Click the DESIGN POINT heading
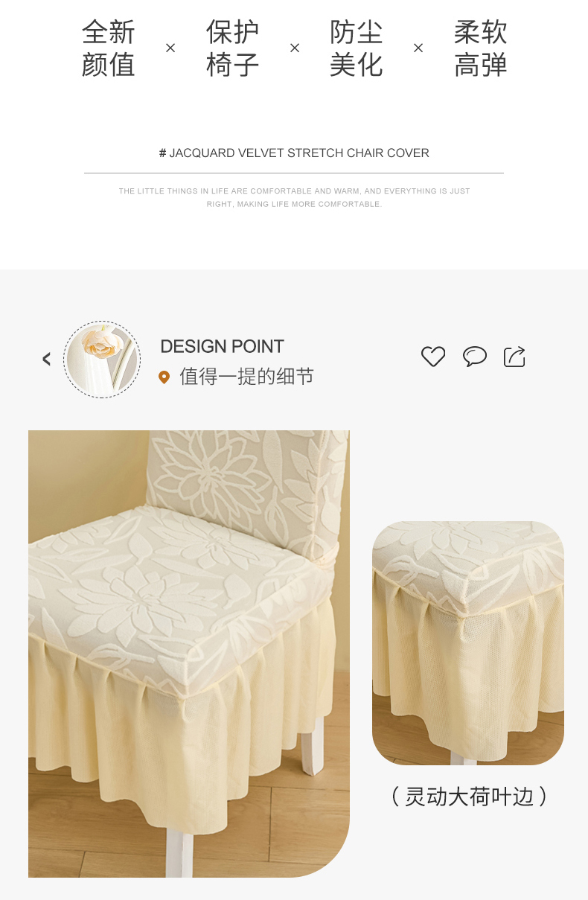This screenshot has width=588, height=900. [x=222, y=346]
